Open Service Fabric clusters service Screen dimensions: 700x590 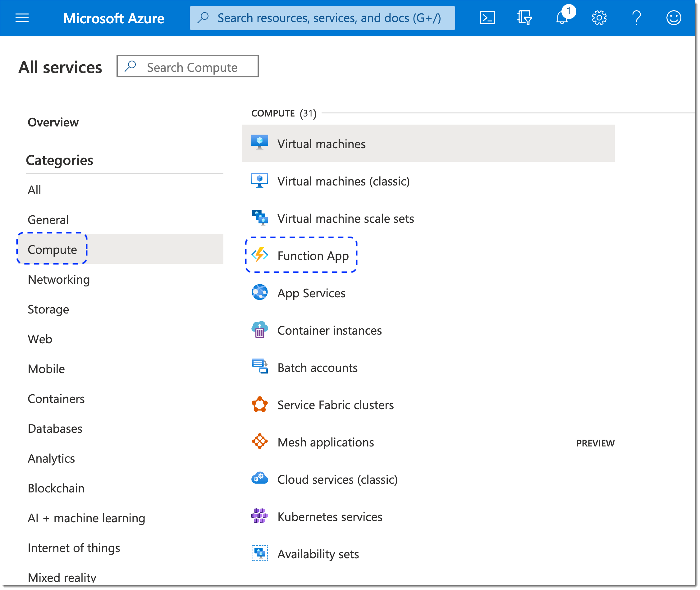coord(336,405)
